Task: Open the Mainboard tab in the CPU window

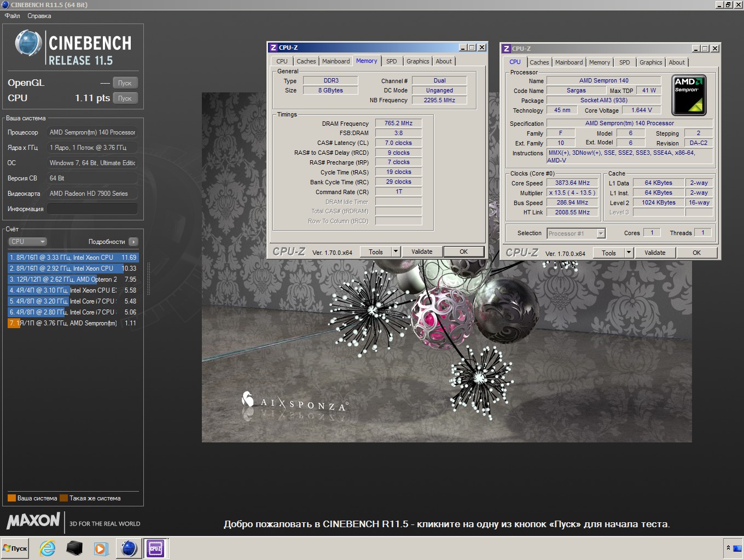Action: (569, 62)
